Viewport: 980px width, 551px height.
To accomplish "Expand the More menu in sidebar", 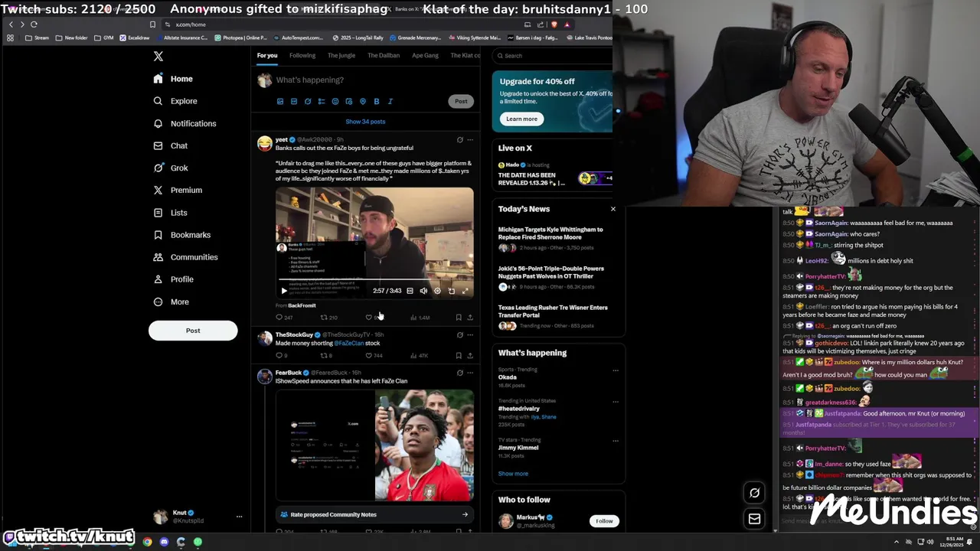I will [x=171, y=302].
